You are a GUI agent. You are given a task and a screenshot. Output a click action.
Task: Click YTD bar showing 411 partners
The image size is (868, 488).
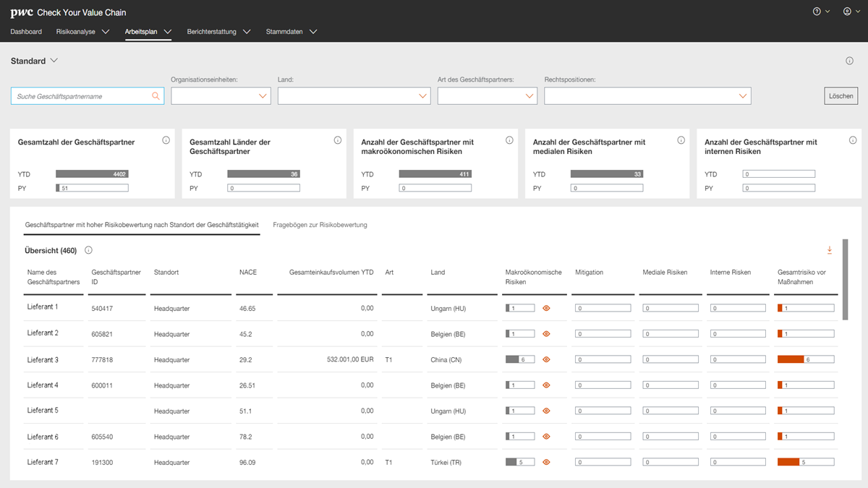[x=435, y=174]
